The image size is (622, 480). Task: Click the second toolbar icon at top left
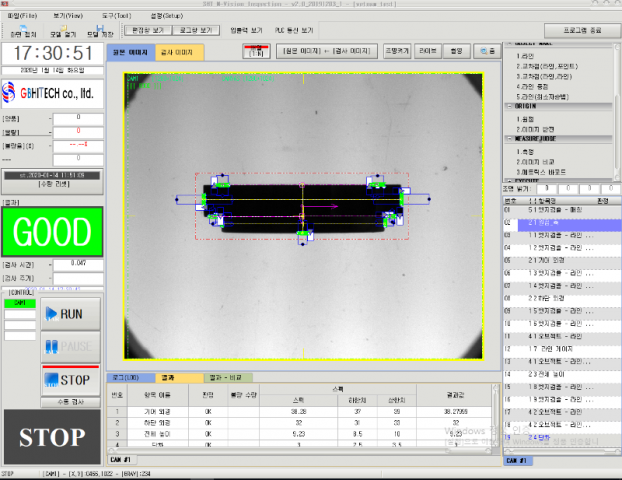[x=62, y=30]
